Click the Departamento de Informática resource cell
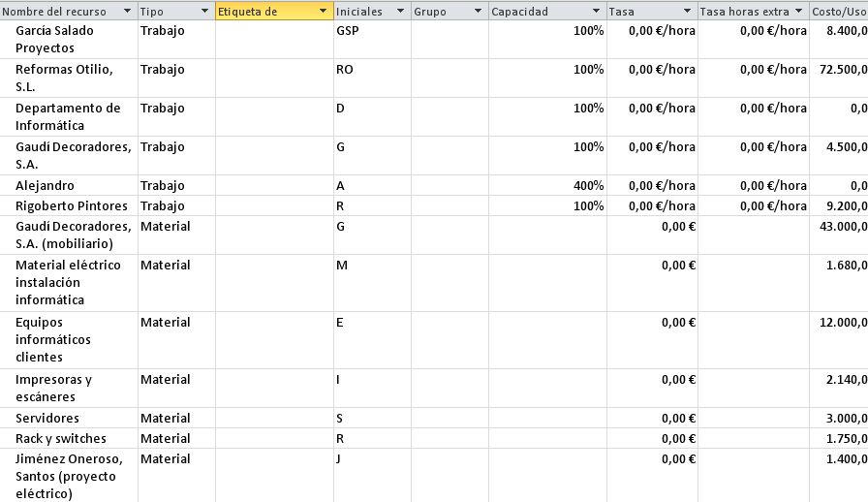Screen dimensions: 868x502 pos(68,116)
